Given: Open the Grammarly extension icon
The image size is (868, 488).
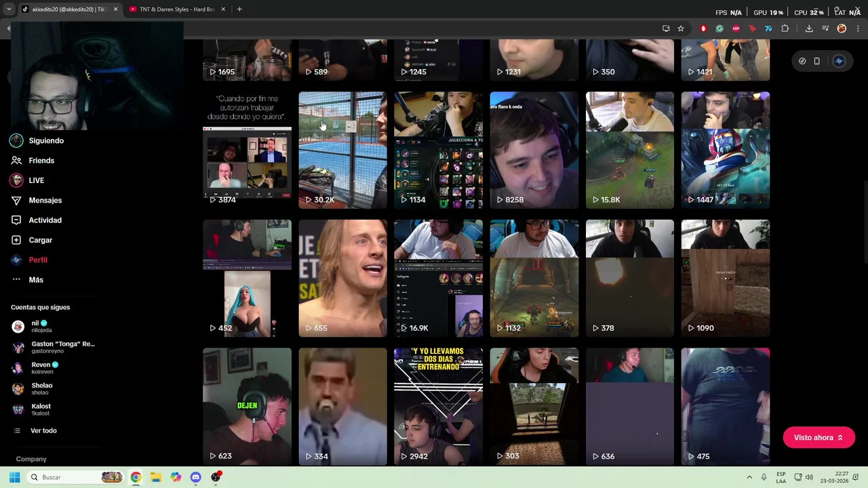Looking at the screenshot, I should click(719, 28).
